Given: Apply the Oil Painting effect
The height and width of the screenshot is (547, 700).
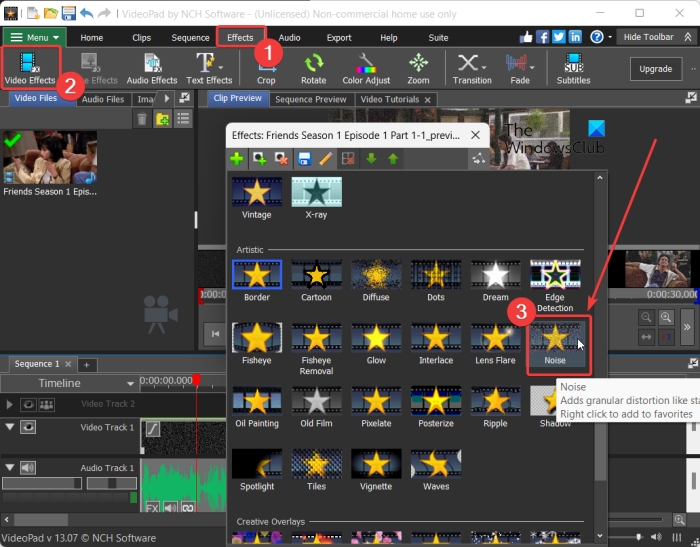Looking at the screenshot, I should tap(257, 407).
